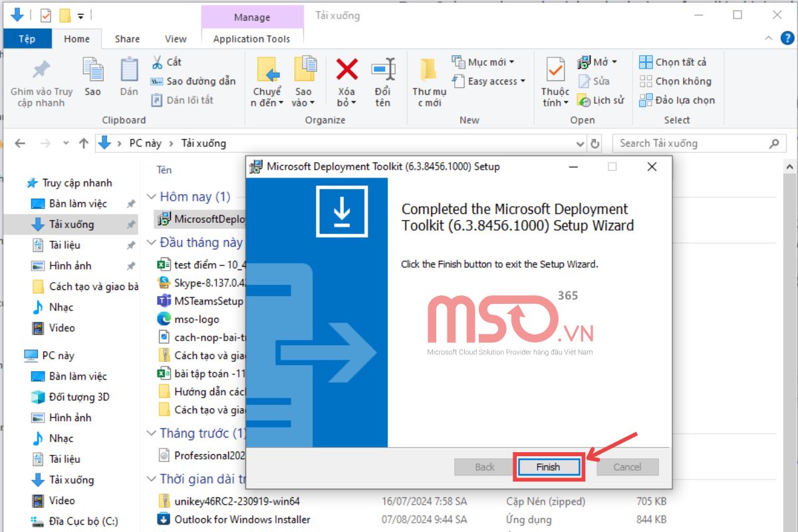Screen dimensions: 798x532
Task: Select the MSTeamsSetup file
Action: pyautogui.click(x=201, y=301)
